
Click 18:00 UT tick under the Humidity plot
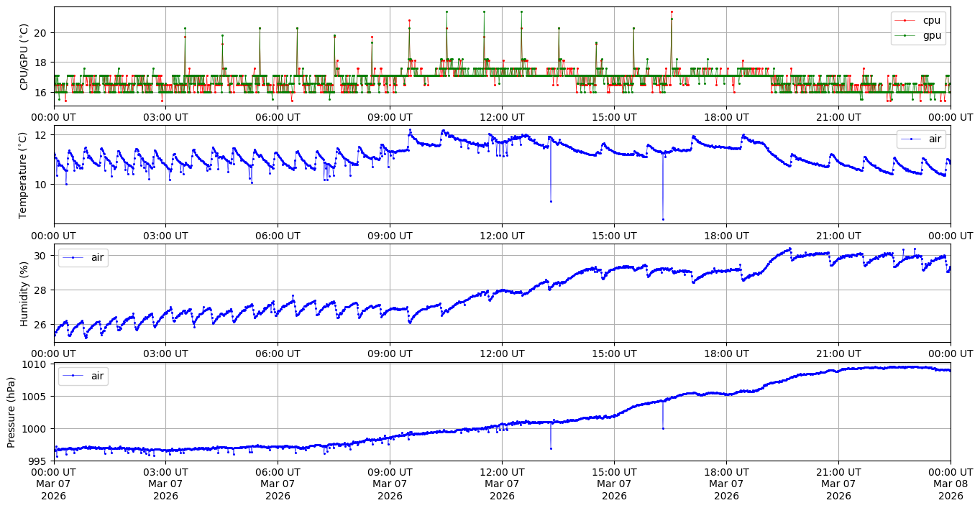pos(726,354)
